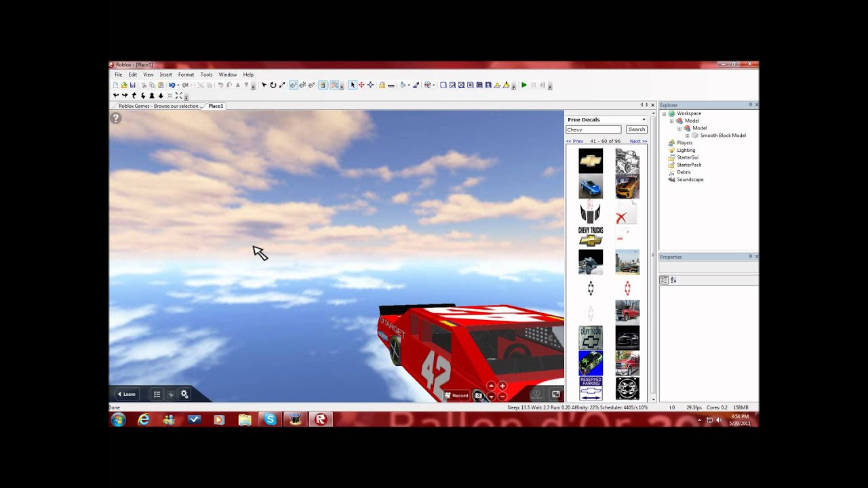The image size is (868, 488).
Task: Switch to the Place1 tab
Action: pos(216,106)
